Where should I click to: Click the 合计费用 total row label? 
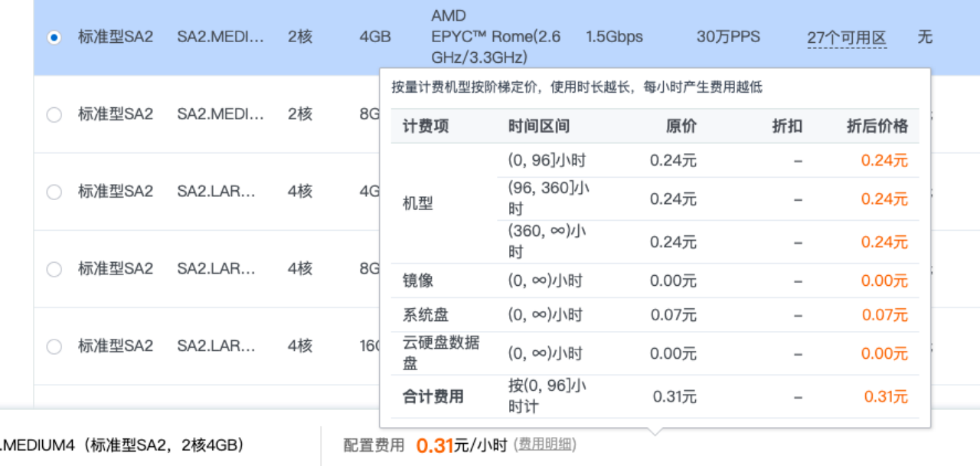coord(433,397)
